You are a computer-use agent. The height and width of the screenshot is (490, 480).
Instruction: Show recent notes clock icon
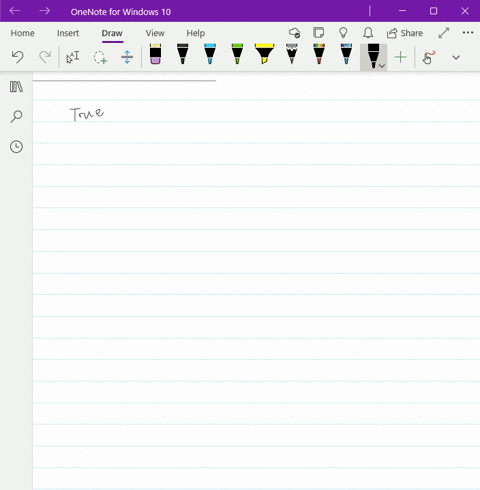click(16, 147)
